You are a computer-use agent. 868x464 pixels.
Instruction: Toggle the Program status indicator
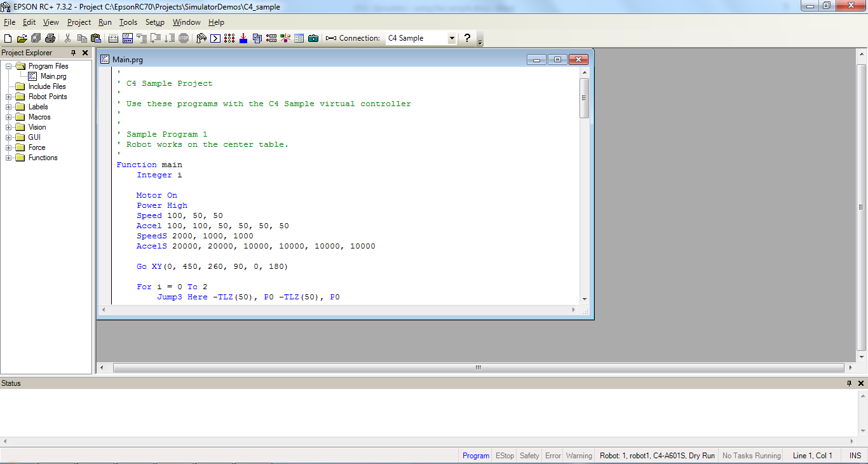(x=475, y=455)
